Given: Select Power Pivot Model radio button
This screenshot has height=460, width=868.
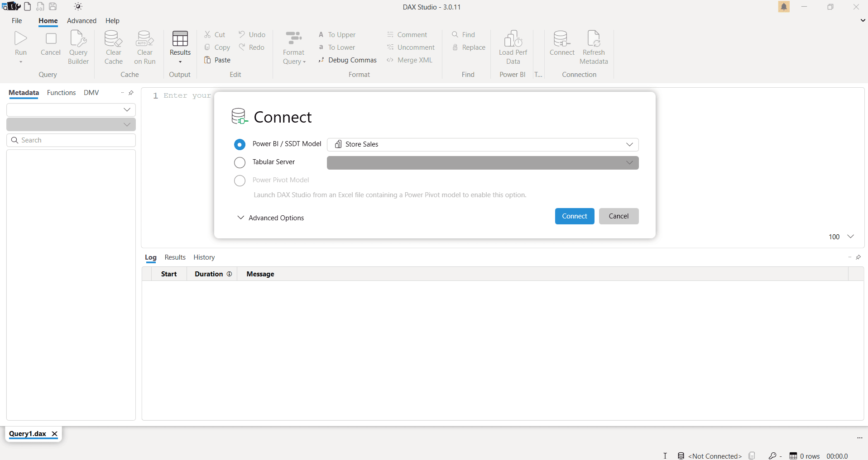Looking at the screenshot, I should (x=240, y=180).
